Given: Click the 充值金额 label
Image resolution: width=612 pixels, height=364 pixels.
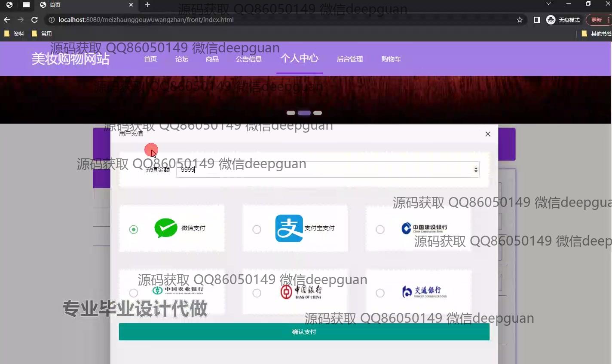Looking at the screenshot, I should (158, 170).
